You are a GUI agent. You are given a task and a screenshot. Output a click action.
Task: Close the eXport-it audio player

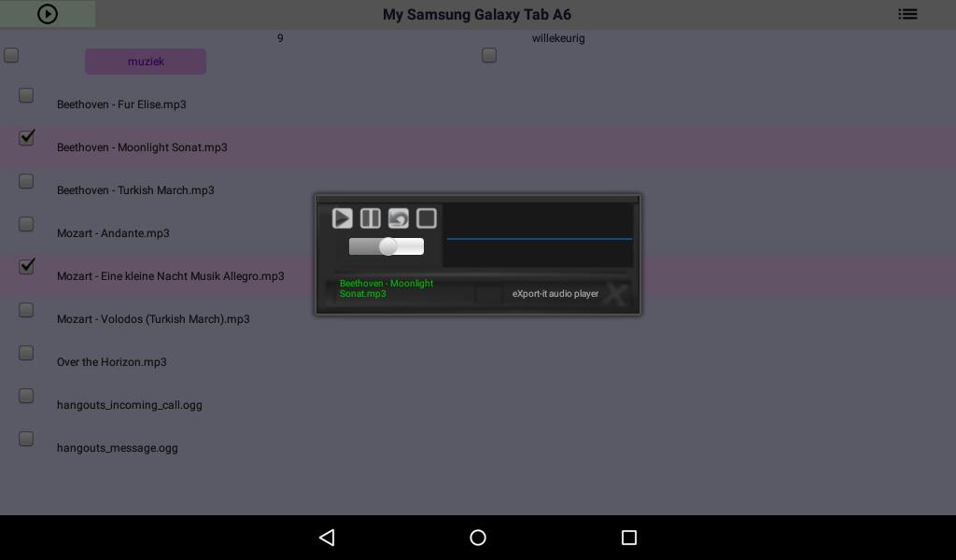(614, 294)
